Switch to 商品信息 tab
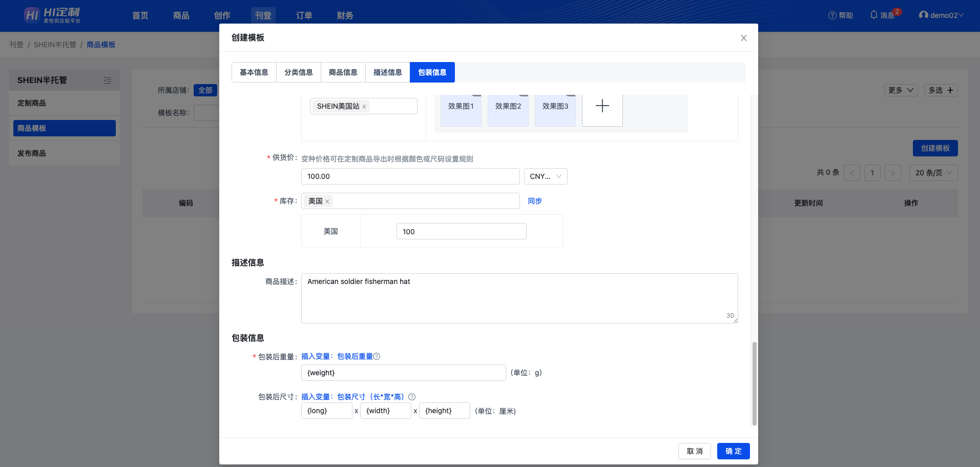 pyautogui.click(x=343, y=72)
